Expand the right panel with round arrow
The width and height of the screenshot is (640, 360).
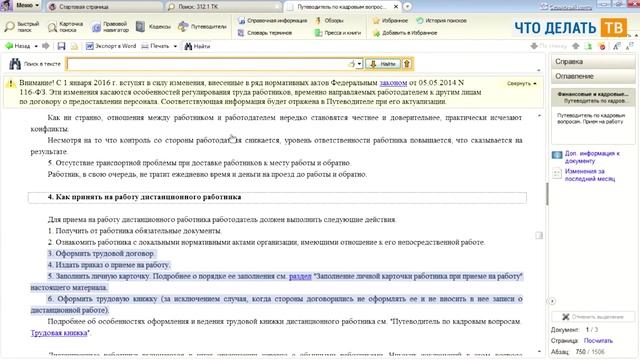click(x=552, y=301)
